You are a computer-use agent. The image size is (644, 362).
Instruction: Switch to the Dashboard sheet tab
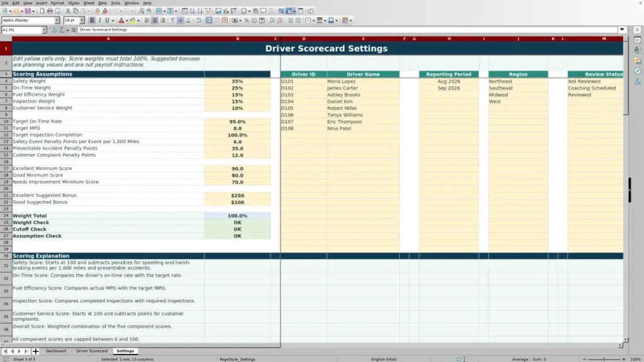click(56, 351)
